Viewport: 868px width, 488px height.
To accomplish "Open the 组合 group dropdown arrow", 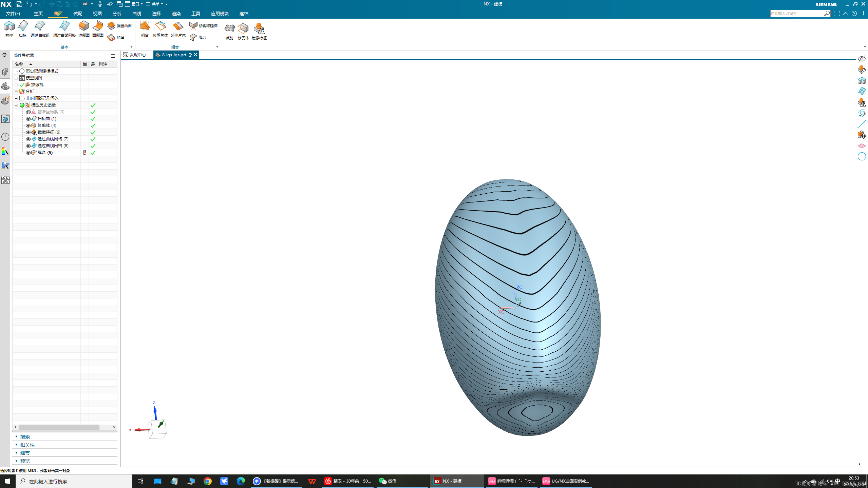I will pos(217,47).
